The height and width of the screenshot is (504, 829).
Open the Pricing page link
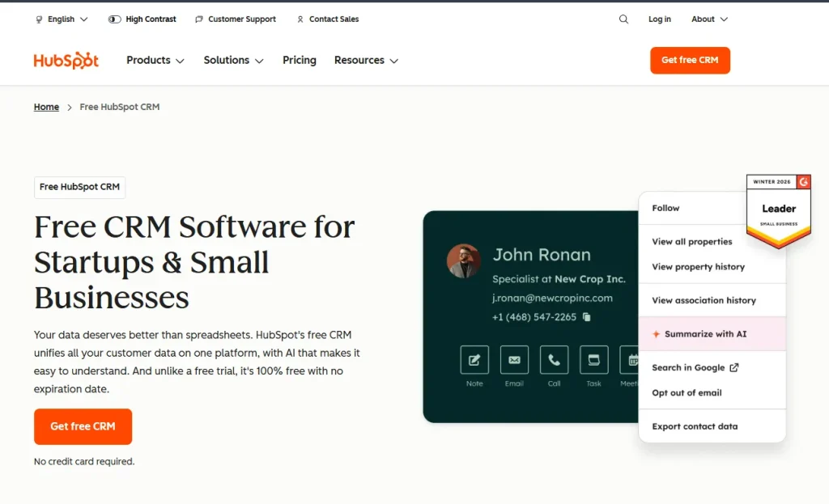coord(300,61)
